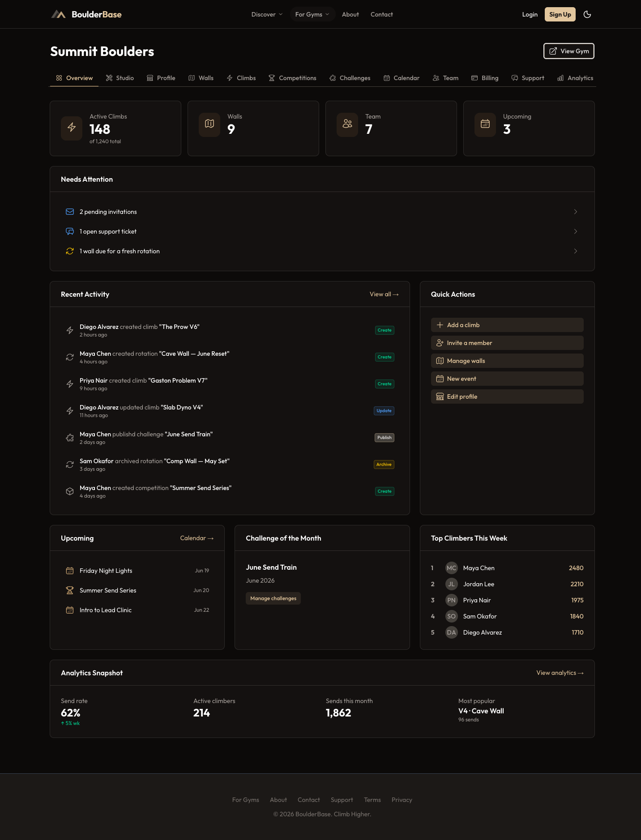
Task: Click the people icon in Team stat card
Action: coord(347,124)
